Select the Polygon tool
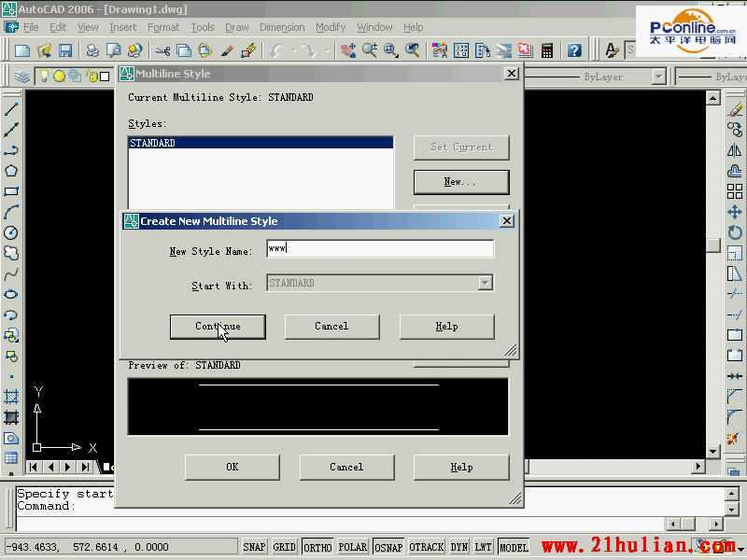Screen dimensions: 747x560 click(11, 171)
